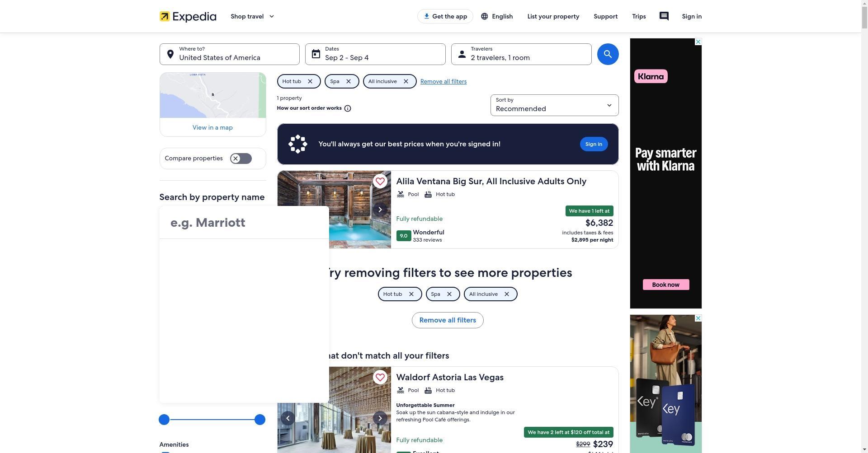Screen dimensions: 868x453
Task: Click Sign in on the best prices banner
Action: click(x=594, y=144)
